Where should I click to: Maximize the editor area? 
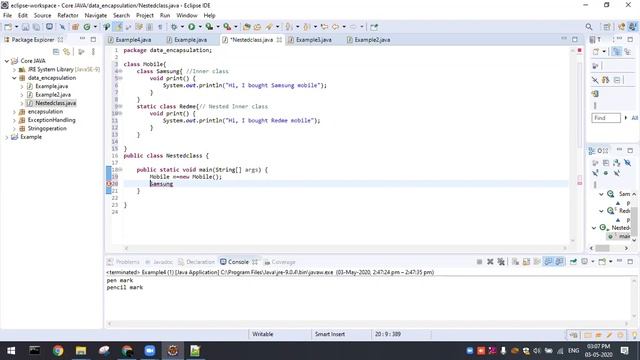pyautogui.click(x=575, y=39)
